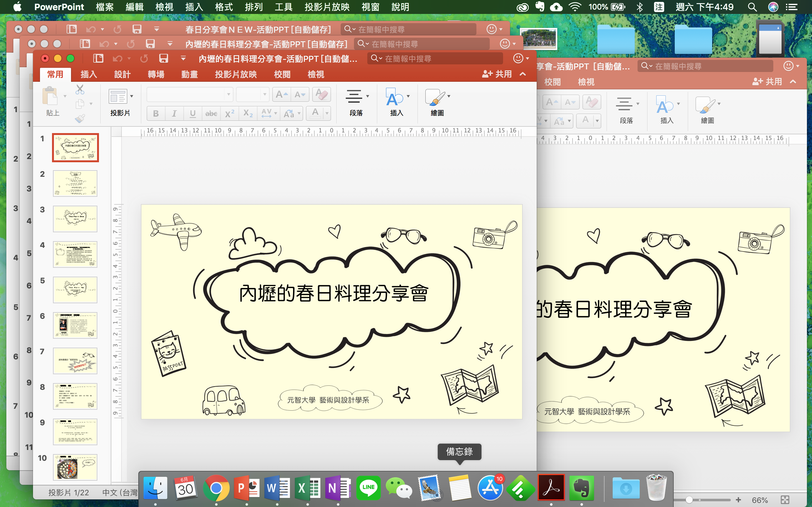
Task: Open Evernote from the dock
Action: 581,488
